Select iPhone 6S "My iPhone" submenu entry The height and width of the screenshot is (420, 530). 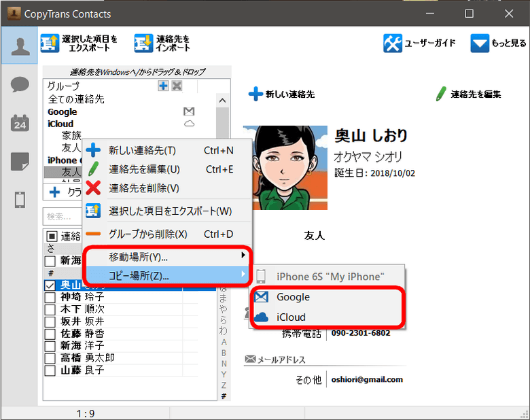tap(327, 277)
